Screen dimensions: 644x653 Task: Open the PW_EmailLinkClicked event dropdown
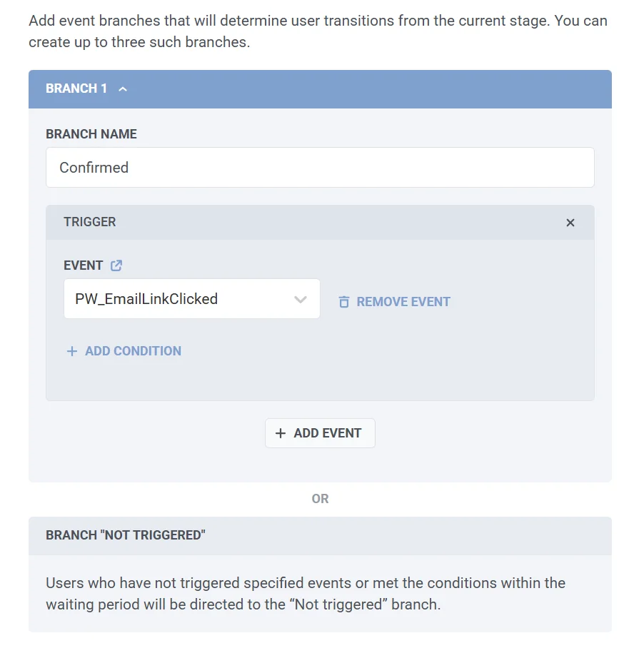pos(182,299)
